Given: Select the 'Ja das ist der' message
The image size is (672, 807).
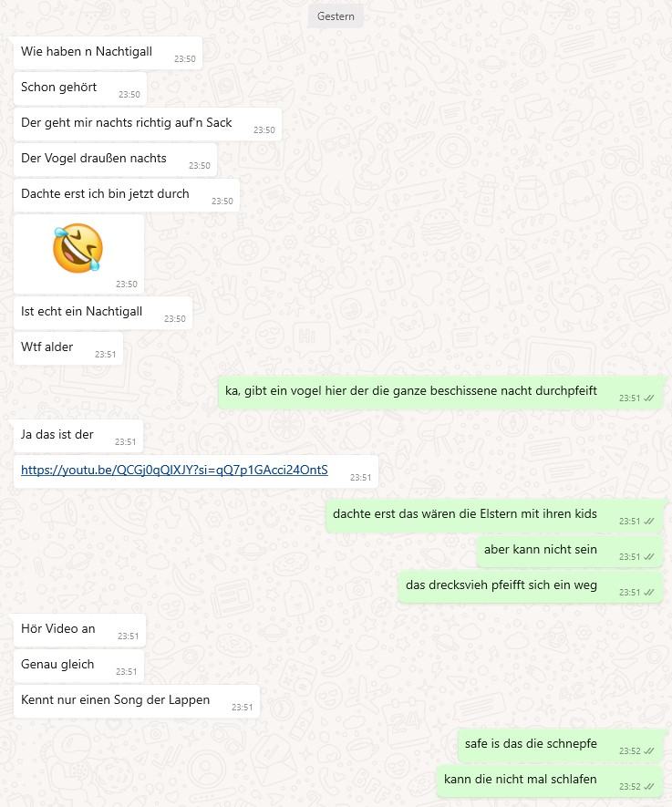Looking at the screenshot, I should tap(78, 436).
